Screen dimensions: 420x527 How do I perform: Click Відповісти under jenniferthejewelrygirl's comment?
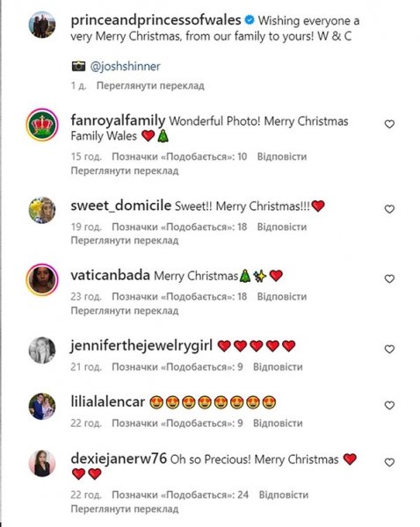pos(278,366)
